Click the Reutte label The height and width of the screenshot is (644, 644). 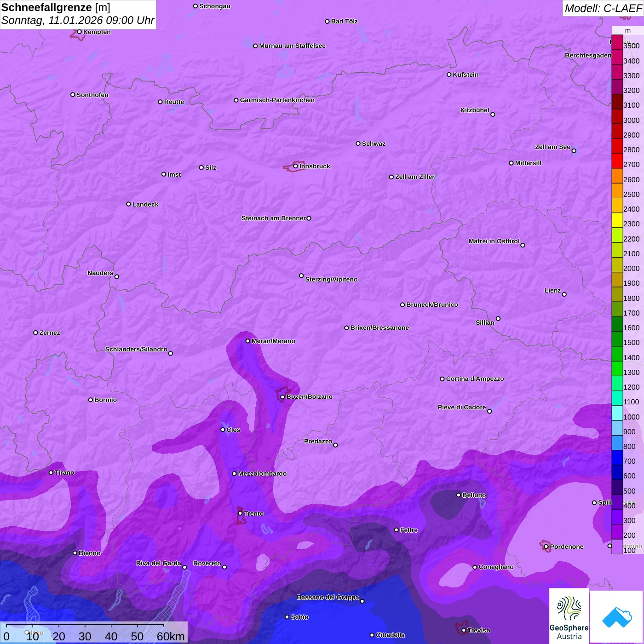click(x=174, y=102)
